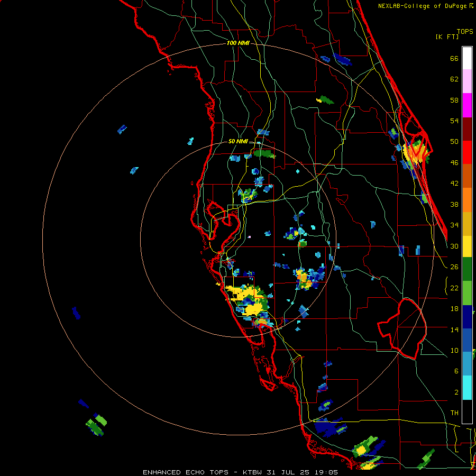Screen dimensions: 476x476
Task: Click the 6 value on the legend scale
Action: 456,371
